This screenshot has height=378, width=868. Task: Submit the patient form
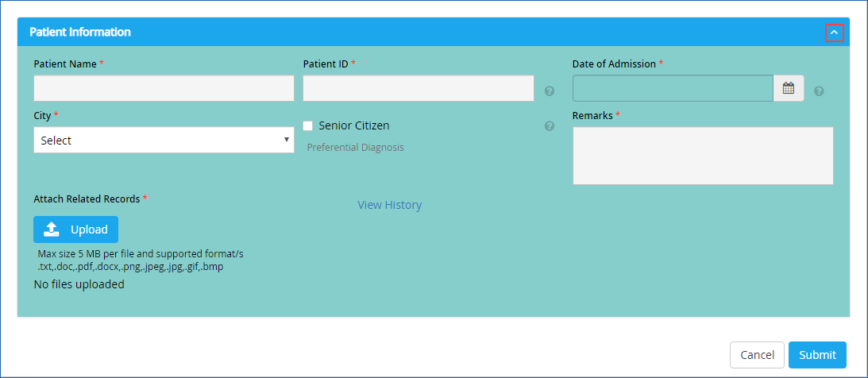pos(818,355)
